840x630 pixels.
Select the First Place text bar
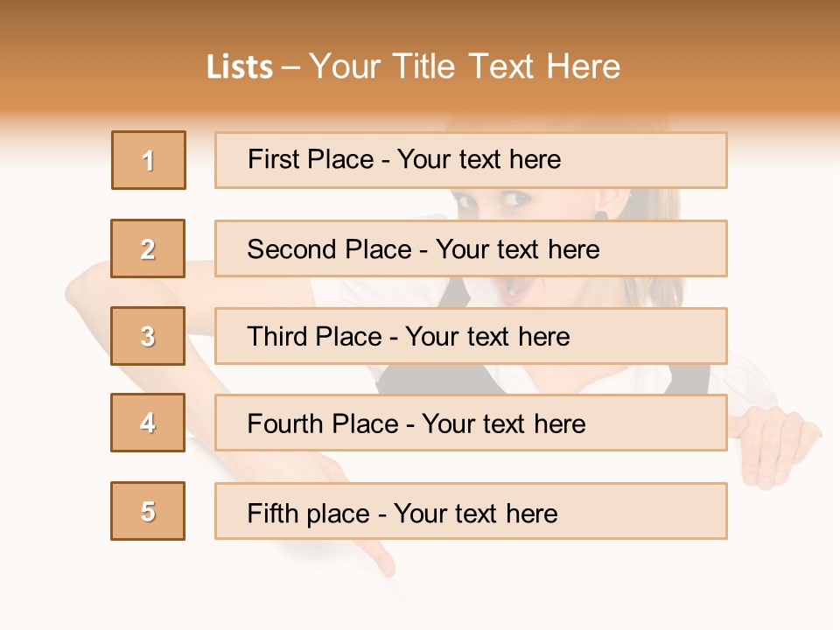tap(471, 160)
